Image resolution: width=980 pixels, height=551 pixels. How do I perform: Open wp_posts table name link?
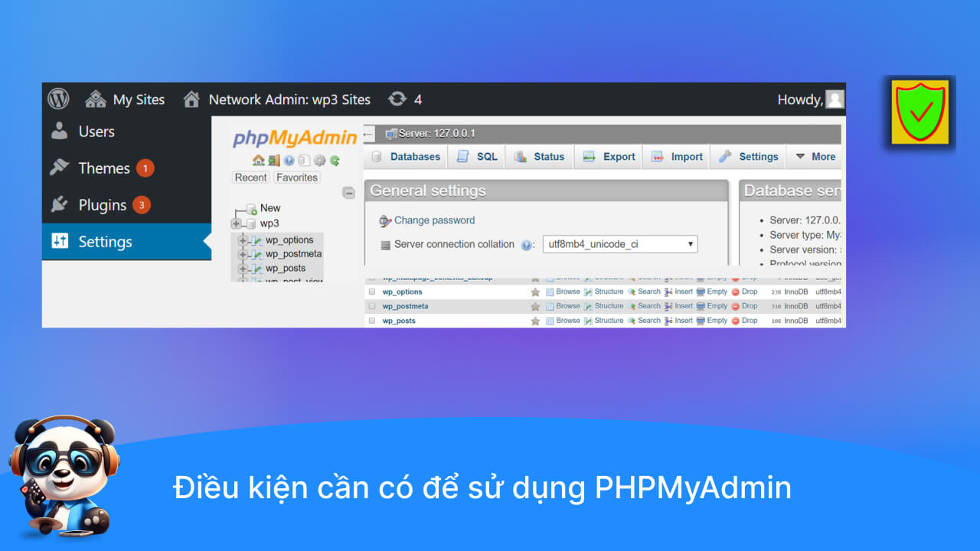(x=399, y=321)
